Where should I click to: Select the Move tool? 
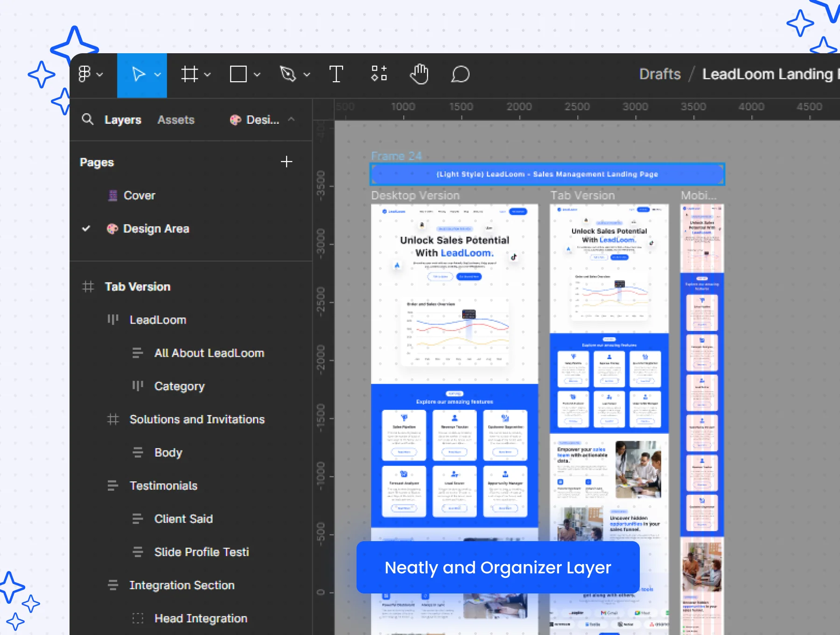pyautogui.click(x=139, y=74)
